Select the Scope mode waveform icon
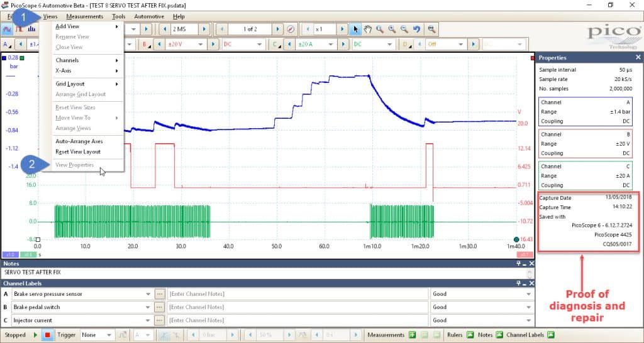The width and height of the screenshot is (644, 343). [x=7, y=29]
